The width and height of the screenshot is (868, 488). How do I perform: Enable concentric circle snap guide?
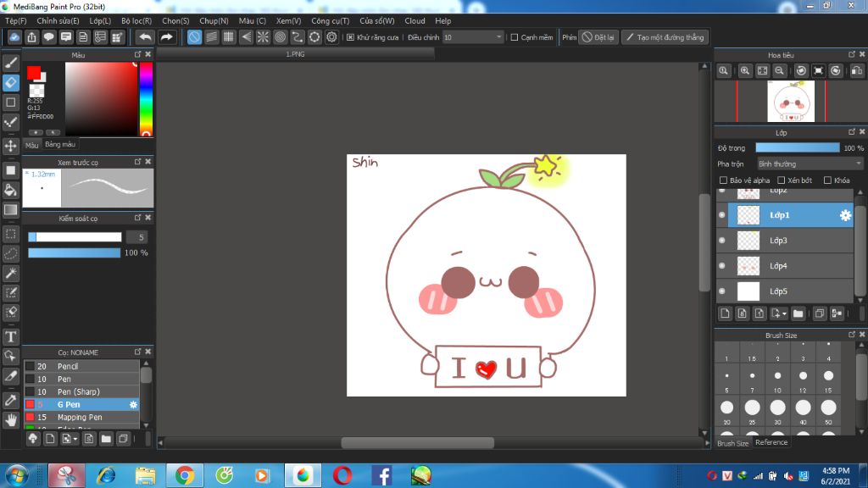(x=280, y=37)
